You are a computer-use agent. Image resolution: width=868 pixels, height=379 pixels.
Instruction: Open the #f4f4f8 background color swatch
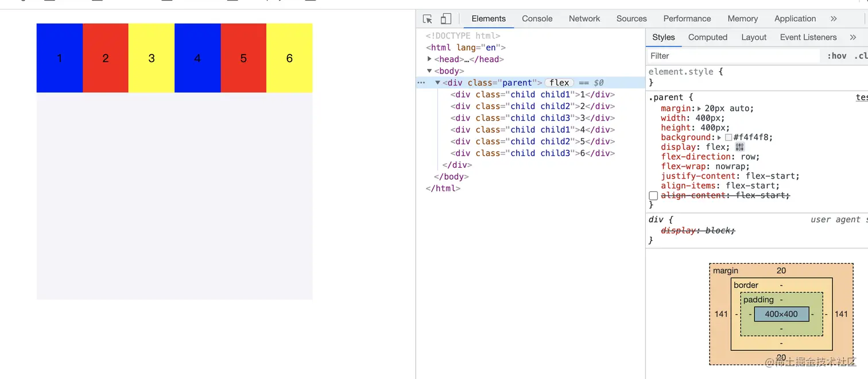[x=728, y=138]
